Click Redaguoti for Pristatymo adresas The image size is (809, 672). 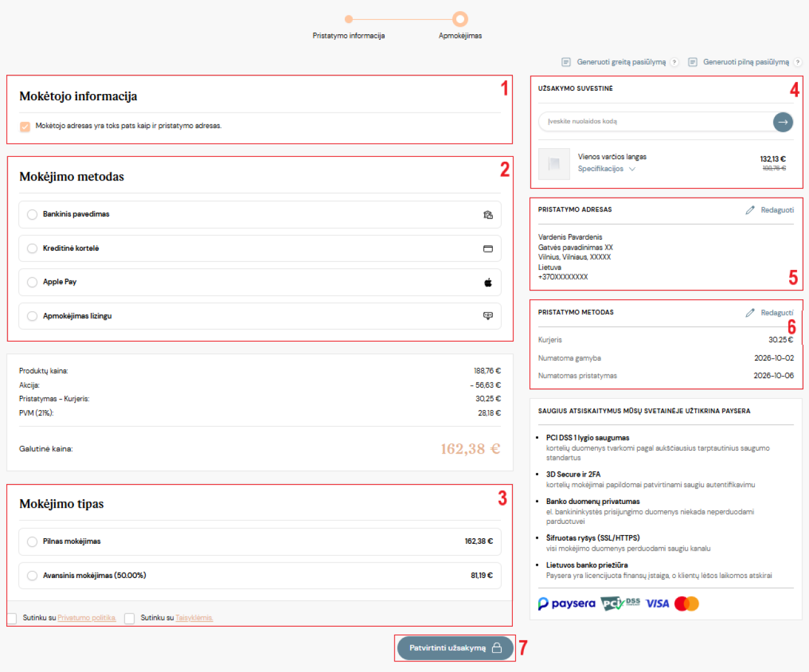777,210
